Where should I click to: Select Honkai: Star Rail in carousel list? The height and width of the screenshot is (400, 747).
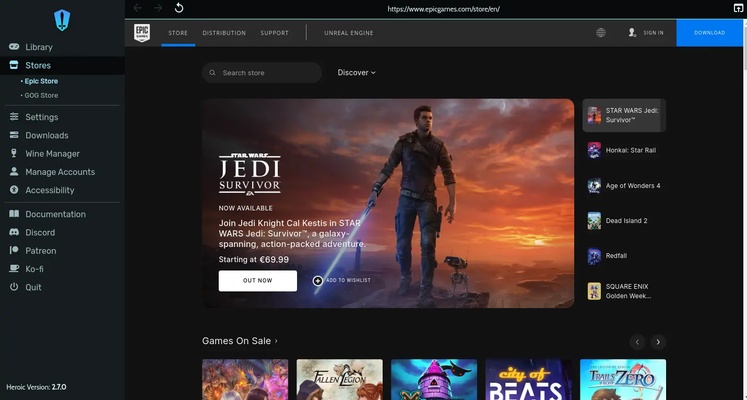(x=624, y=150)
